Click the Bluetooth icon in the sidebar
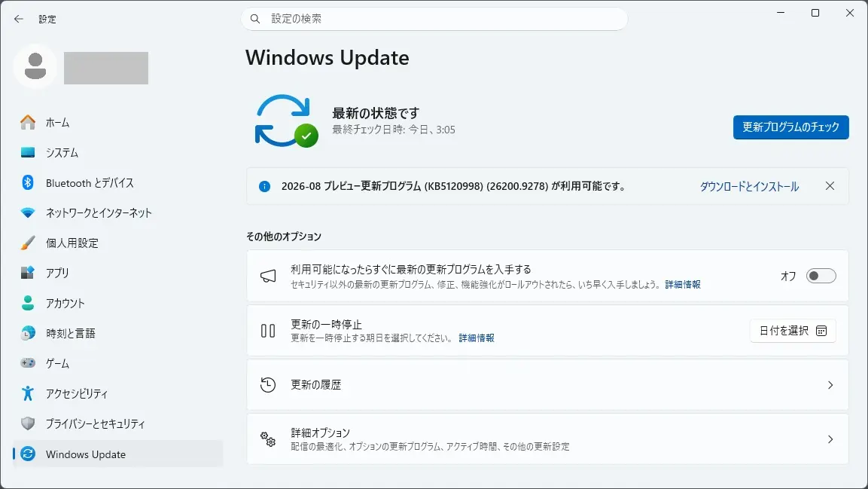 tap(28, 182)
